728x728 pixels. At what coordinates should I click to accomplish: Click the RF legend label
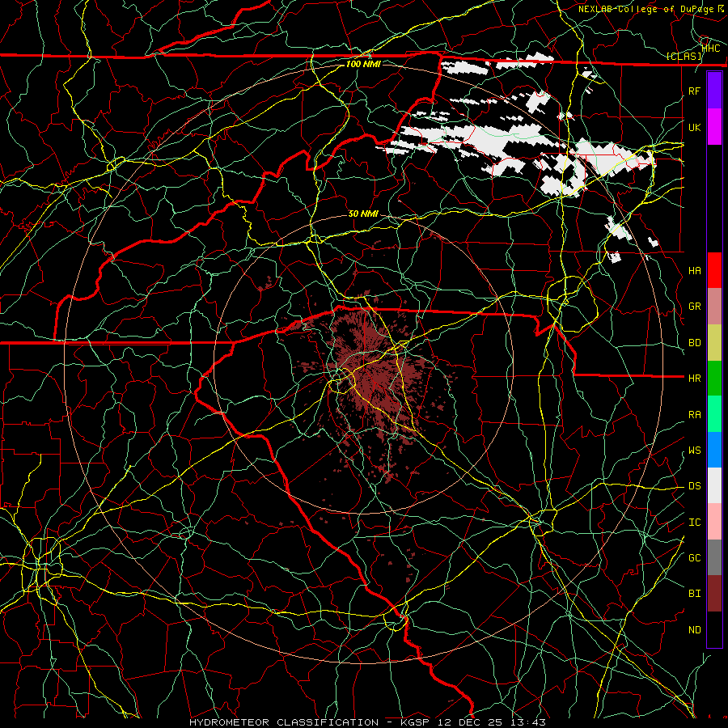point(694,91)
